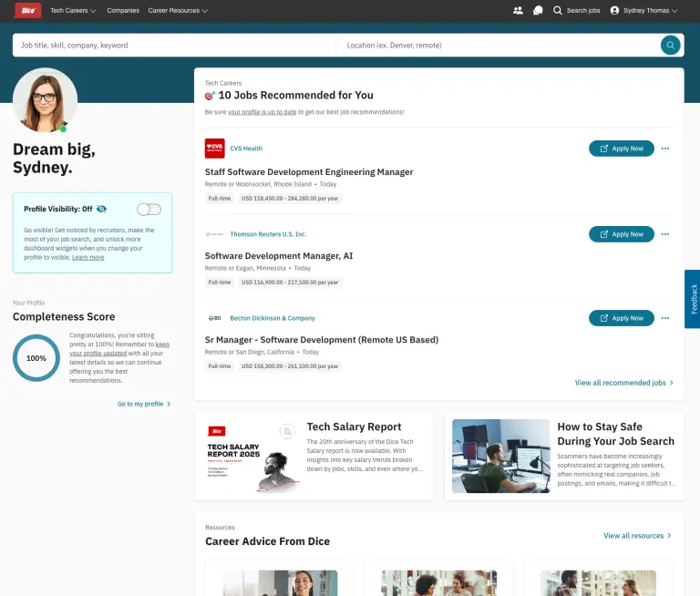This screenshot has height=596, width=700.
Task: Open the Feedback side tab
Action: 693,299
